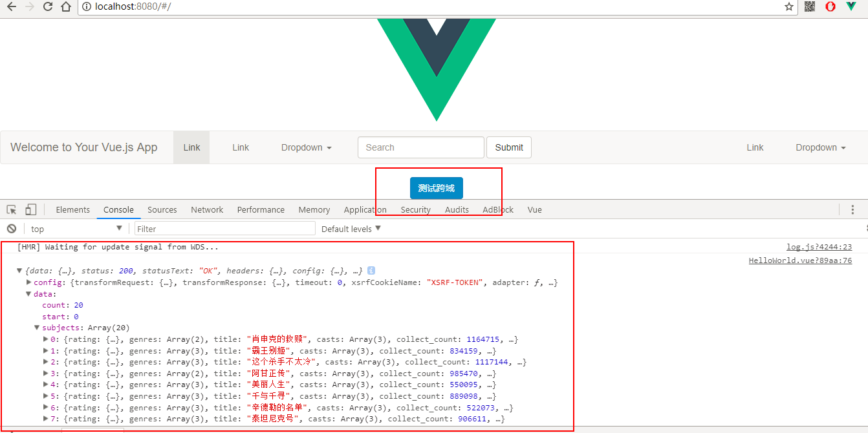
Task: Open the Memory tab
Action: tap(314, 209)
